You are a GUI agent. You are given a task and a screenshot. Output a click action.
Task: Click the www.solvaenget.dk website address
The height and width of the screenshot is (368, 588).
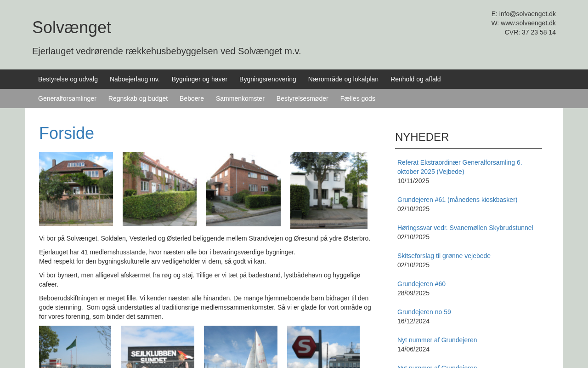(528, 23)
